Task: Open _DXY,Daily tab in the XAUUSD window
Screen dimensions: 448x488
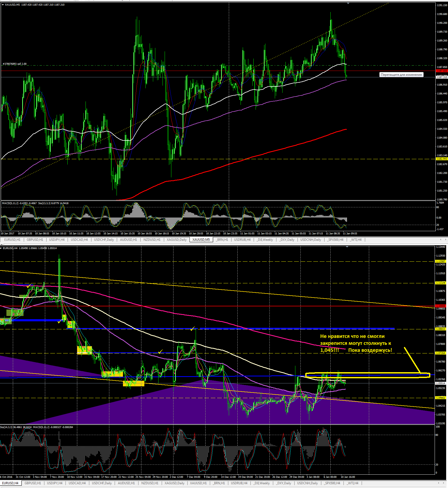Action: pyautogui.click(x=287, y=240)
